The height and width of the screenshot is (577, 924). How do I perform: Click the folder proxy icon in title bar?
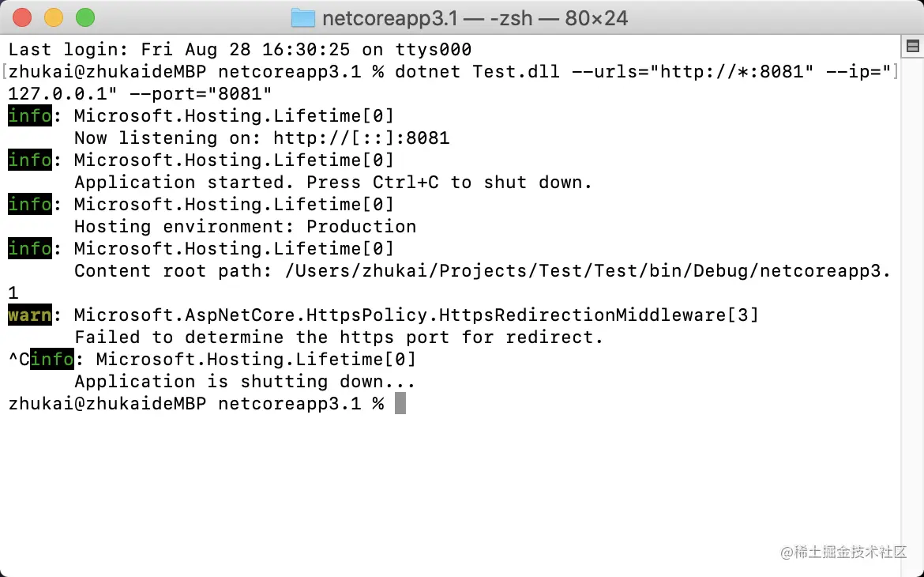click(x=303, y=18)
